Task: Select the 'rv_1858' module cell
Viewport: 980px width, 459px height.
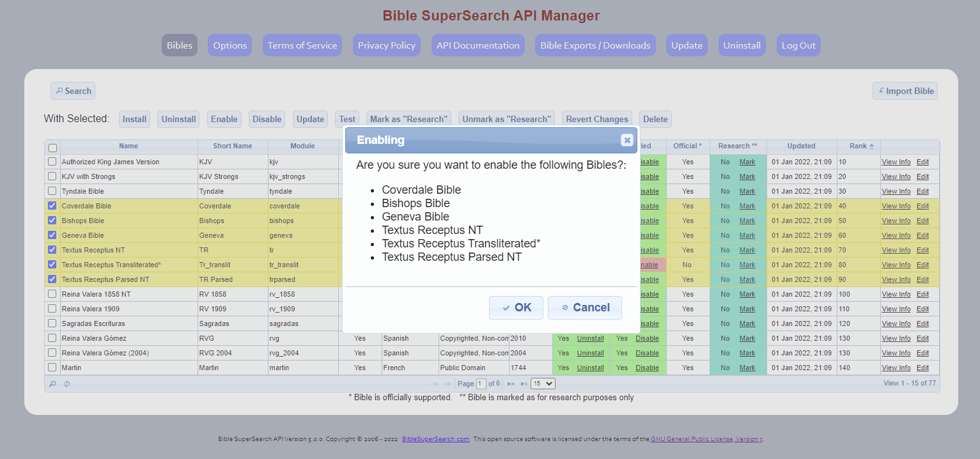Action: [x=303, y=294]
